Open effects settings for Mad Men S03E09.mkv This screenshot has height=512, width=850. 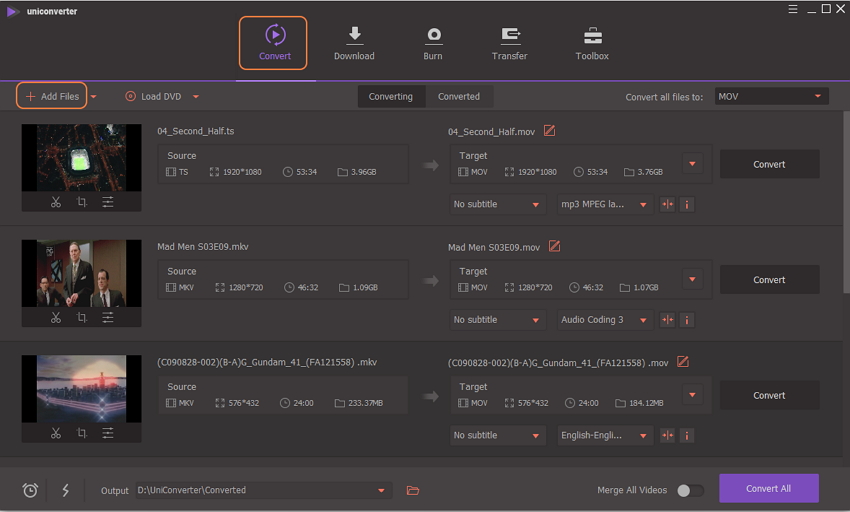click(x=108, y=318)
